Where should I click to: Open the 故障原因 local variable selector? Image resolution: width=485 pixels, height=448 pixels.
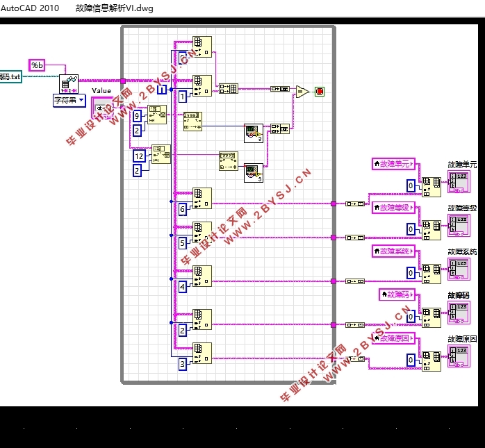(393, 338)
